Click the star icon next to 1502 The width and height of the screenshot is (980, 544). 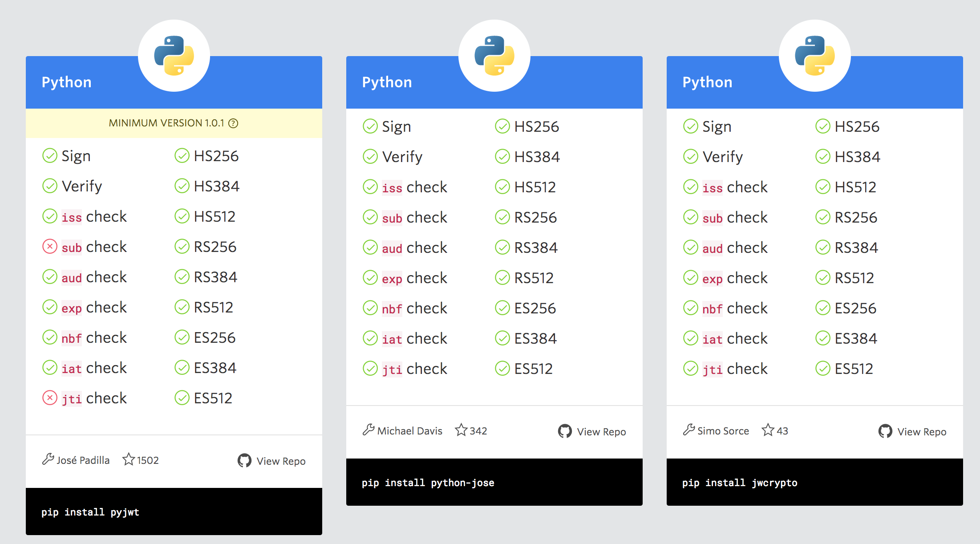point(129,459)
